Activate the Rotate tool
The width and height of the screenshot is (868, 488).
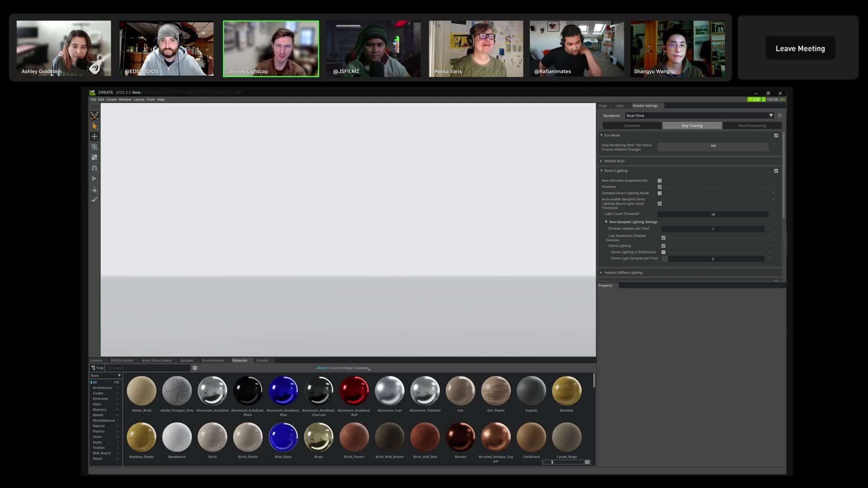point(94,147)
